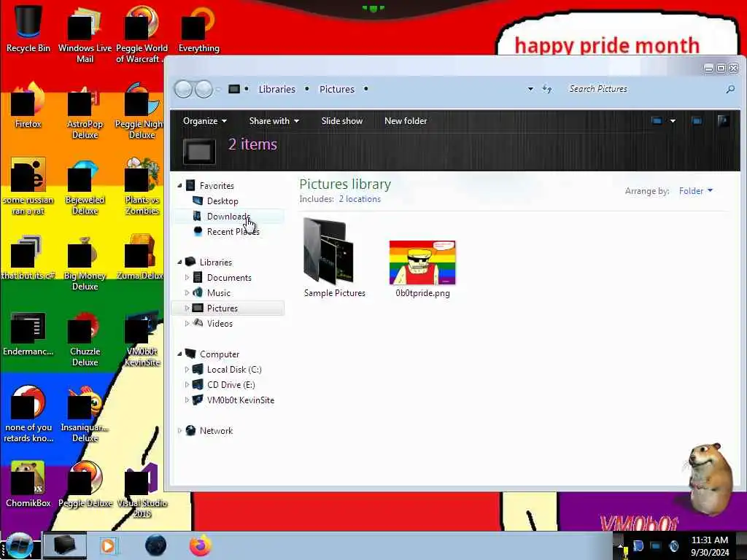The width and height of the screenshot is (747, 560).
Task: Click Libraries in the address breadcrumb
Action: tap(276, 89)
